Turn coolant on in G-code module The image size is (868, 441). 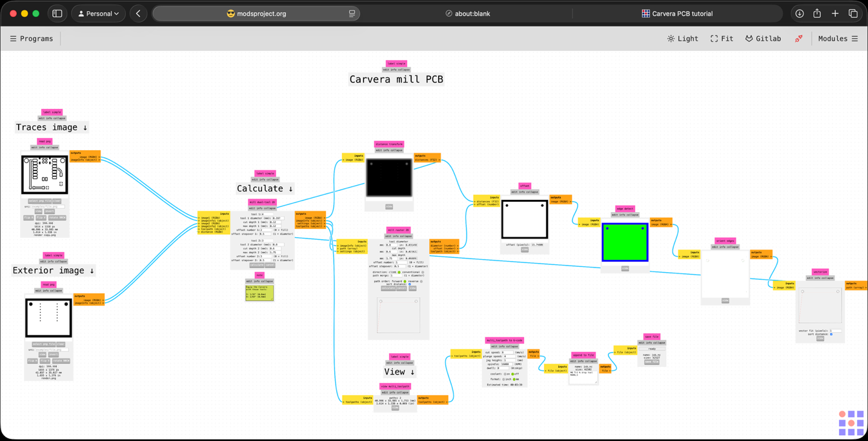505,374
